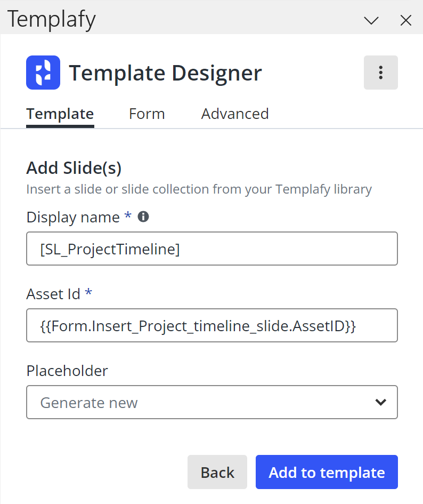Edit the Display name field
The image size is (423, 504).
point(212,249)
